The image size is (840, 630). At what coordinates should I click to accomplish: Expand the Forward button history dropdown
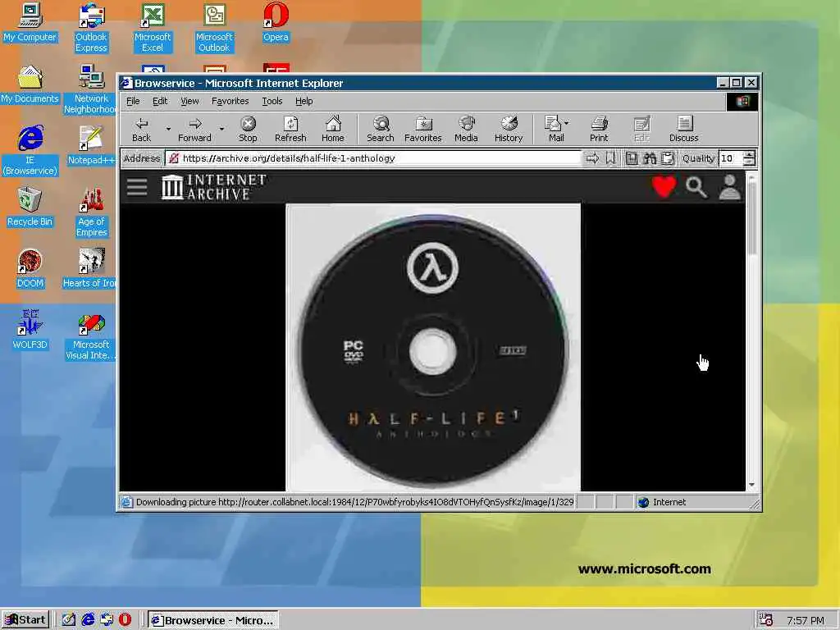(x=221, y=129)
